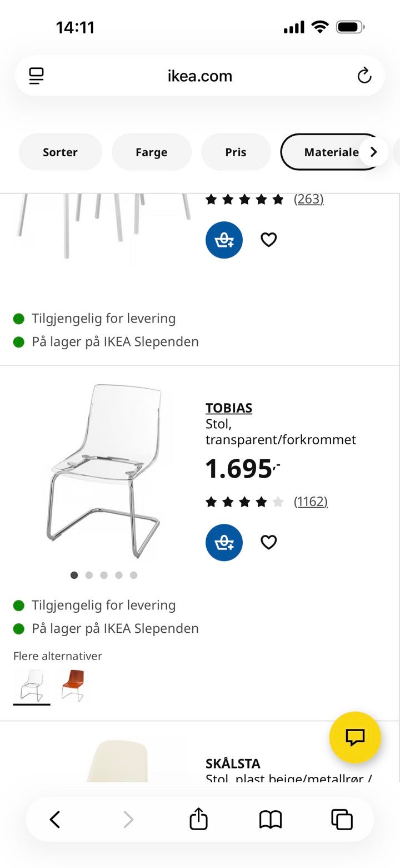Show open Safari tabs overview
The height and width of the screenshot is (868, 400).
[x=342, y=819]
